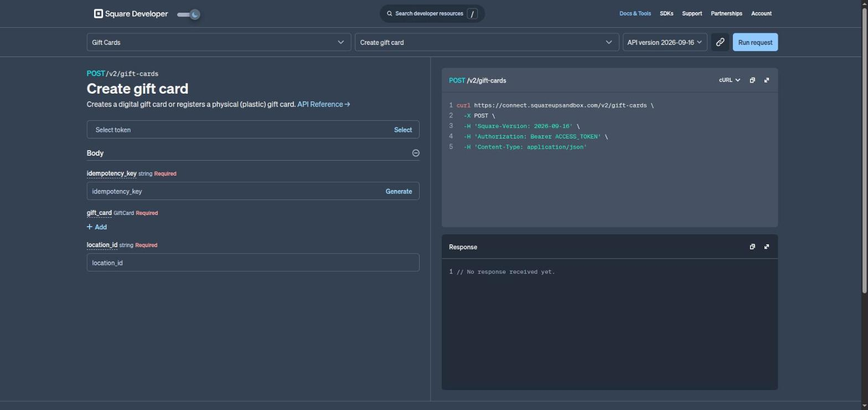
Task: Add a gift_card object
Action: [x=97, y=227]
